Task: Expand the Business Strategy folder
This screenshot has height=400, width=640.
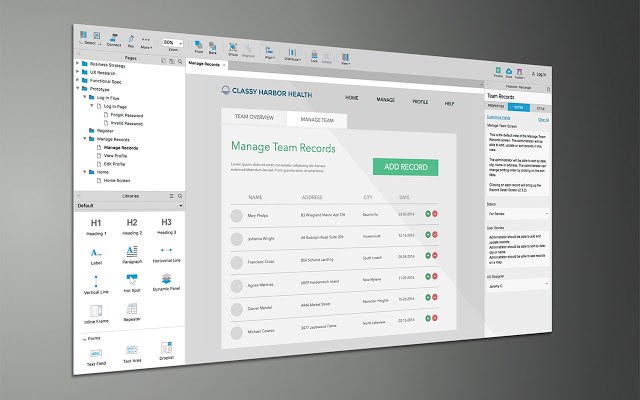Action: pyautogui.click(x=78, y=63)
